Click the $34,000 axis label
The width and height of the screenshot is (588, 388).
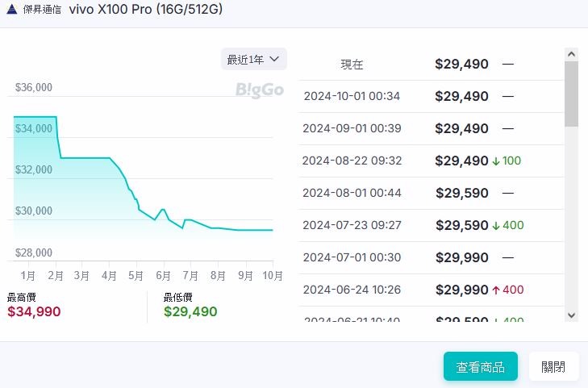[34, 128]
